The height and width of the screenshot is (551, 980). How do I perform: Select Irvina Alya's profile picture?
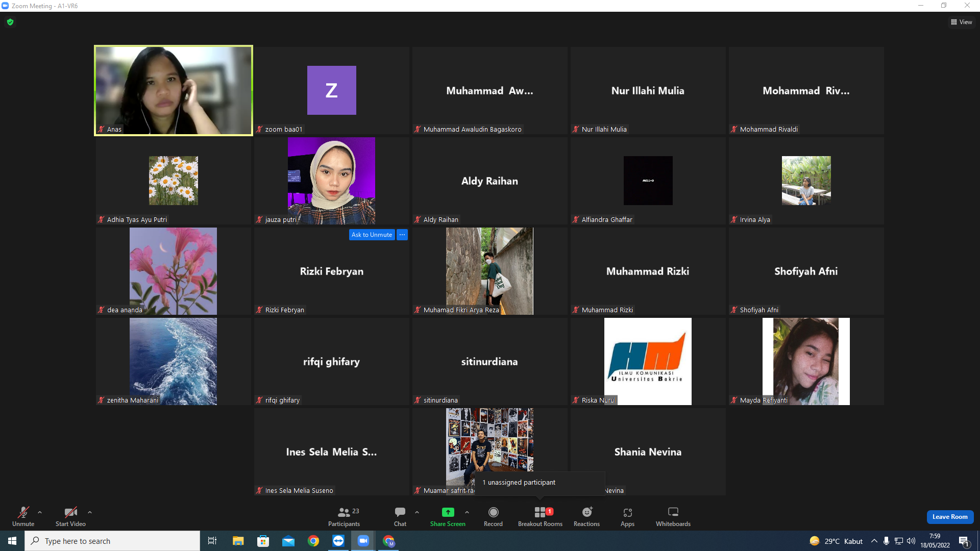click(x=806, y=181)
